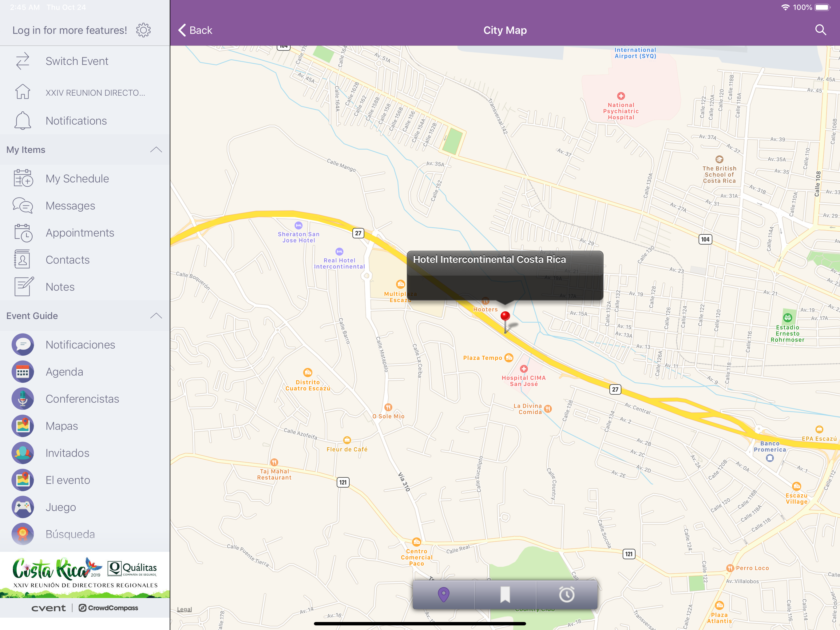Open Notes pencil icon
The width and height of the screenshot is (840, 630).
[24, 286]
